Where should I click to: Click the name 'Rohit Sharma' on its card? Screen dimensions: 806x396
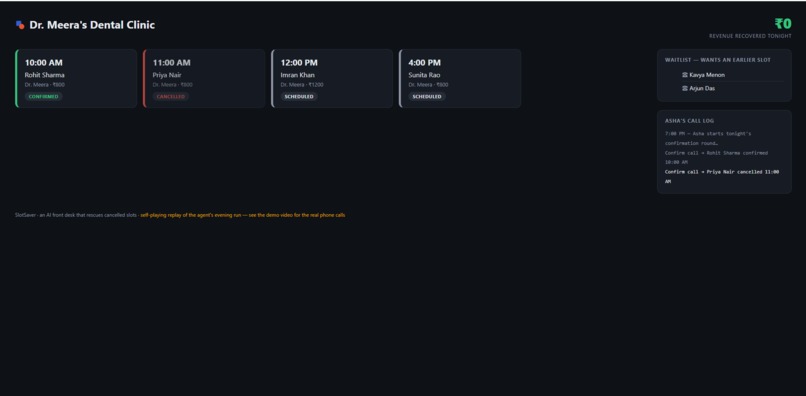45,75
